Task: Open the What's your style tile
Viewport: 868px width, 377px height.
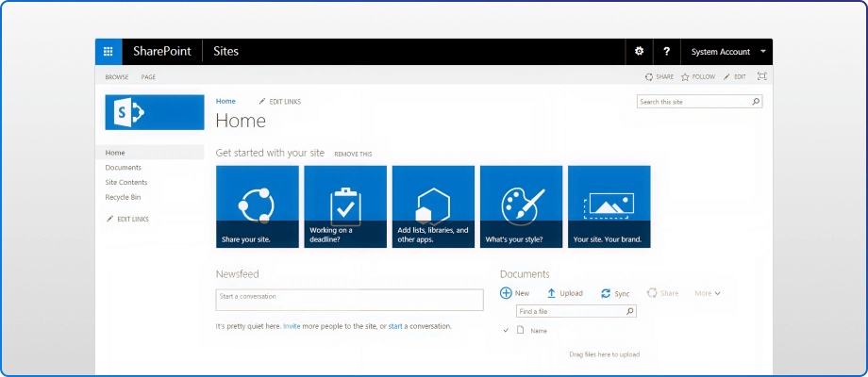Action: pyautogui.click(x=522, y=206)
